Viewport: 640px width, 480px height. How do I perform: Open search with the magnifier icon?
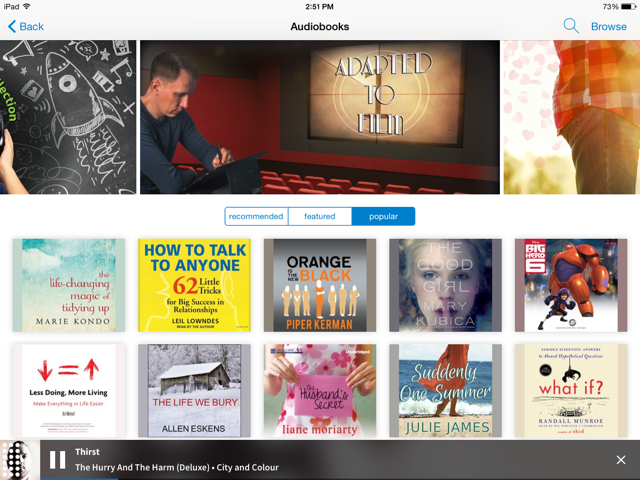coord(571,26)
